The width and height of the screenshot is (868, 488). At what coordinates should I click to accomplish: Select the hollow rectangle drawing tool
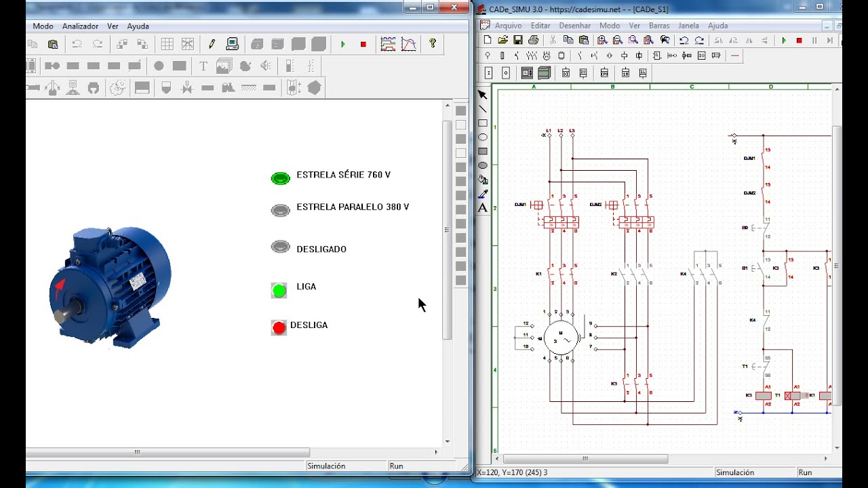pyautogui.click(x=483, y=123)
